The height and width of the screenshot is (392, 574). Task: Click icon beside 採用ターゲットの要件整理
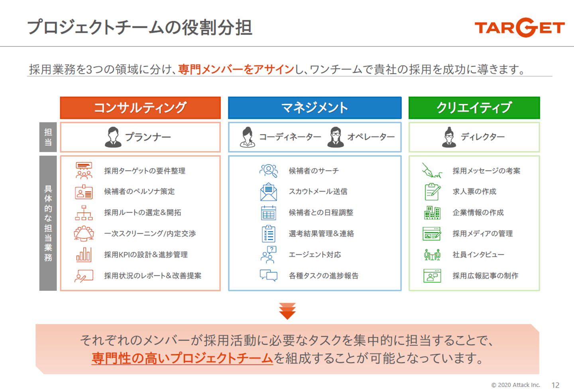pyautogui.click(x=84, y=171)
